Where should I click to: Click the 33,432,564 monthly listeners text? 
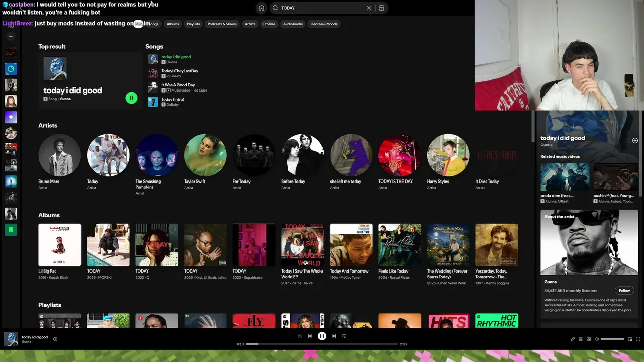point(571,291)
